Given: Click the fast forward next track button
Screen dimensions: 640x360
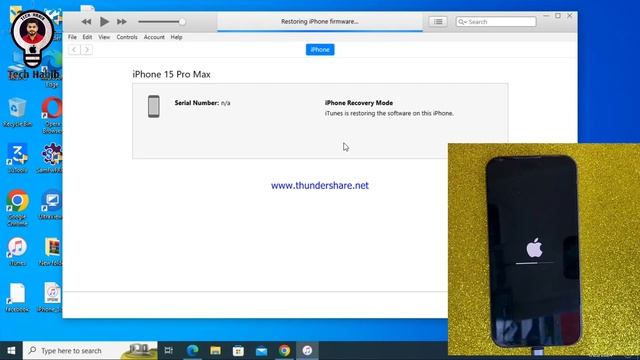Looking at the screenshot, I should click(122, 22).
